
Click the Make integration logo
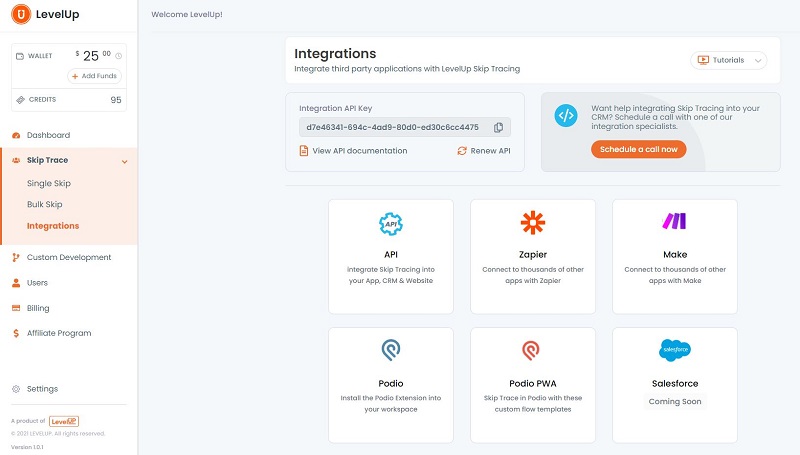click(x=675, y=222)
